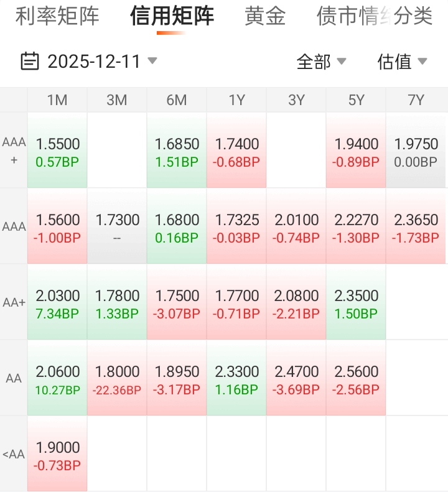Viewport: 448px width, 492px height.
Task: Select the AA+ 5Y cell 2.3500
Action: pyautogui.click(x=356, y=302)
